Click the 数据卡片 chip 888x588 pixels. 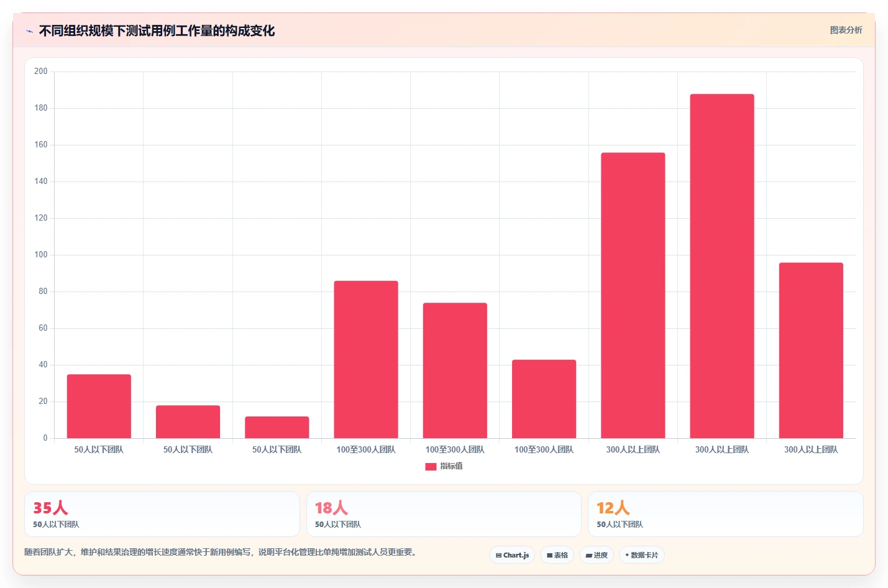(x=641, y=555)
